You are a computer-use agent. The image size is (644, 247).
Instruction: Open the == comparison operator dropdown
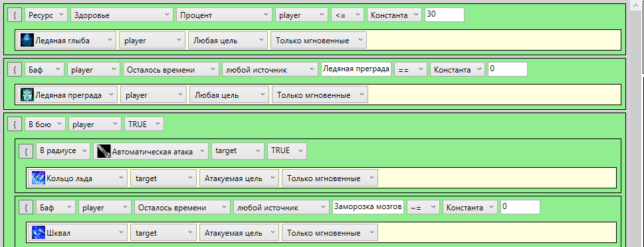pos(411,69)
